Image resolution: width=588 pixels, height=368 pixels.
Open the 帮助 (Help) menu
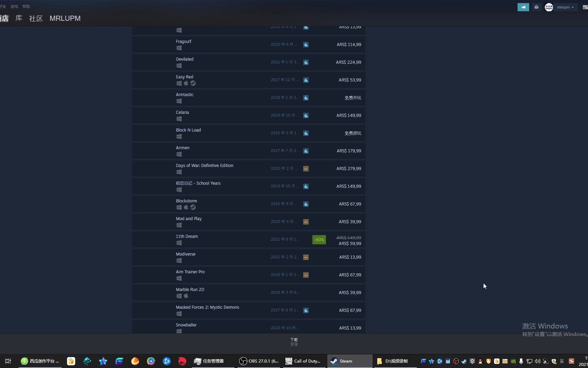26,6
